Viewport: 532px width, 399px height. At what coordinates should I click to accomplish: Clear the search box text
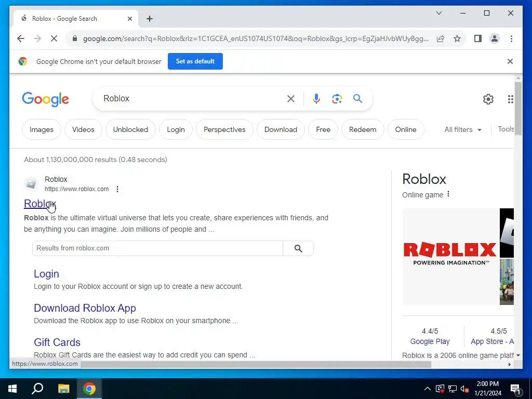point(291,99)
